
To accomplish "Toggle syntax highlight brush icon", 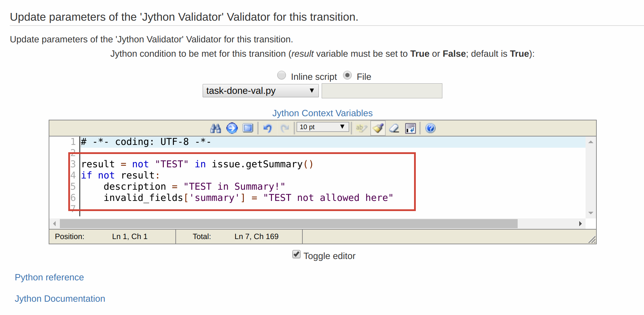I will point(378,128).
